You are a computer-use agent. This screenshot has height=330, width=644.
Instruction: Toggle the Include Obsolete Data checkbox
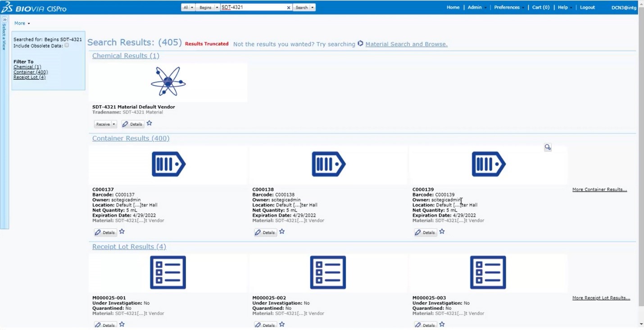pyautogui.click(x=67, y=45)
